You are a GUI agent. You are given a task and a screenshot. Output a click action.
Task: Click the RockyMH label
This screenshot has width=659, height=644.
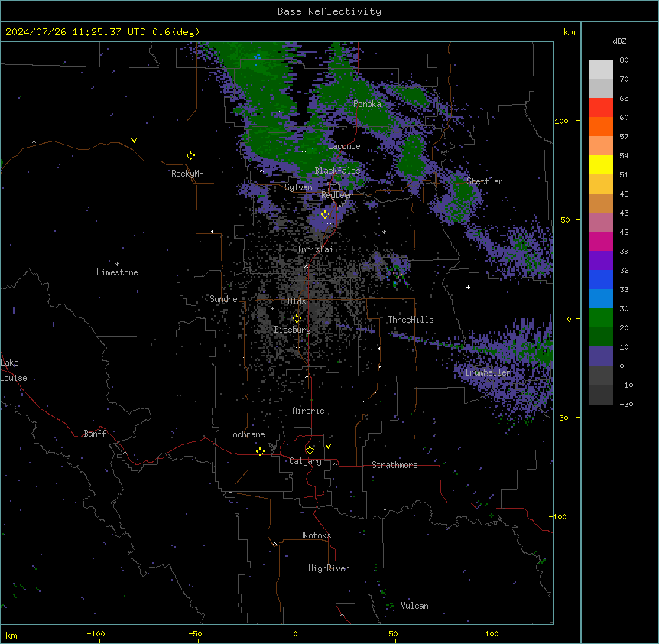187,174
